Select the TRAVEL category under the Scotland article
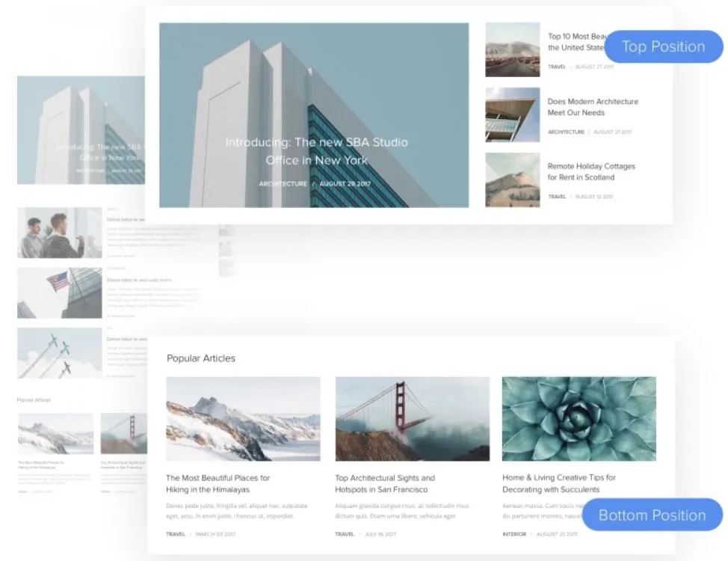This screenshot has width=728, height=561. tap(555, 197)
